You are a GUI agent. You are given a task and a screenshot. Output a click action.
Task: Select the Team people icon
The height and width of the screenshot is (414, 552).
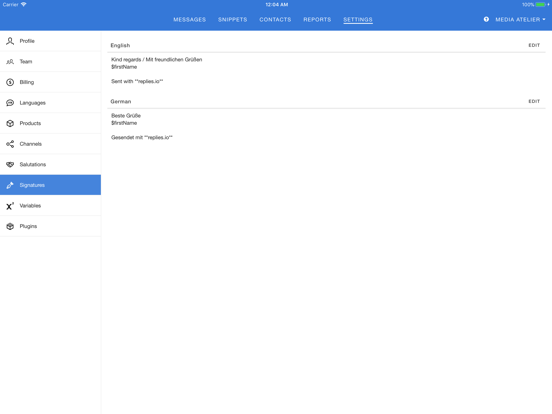(10, 62)
